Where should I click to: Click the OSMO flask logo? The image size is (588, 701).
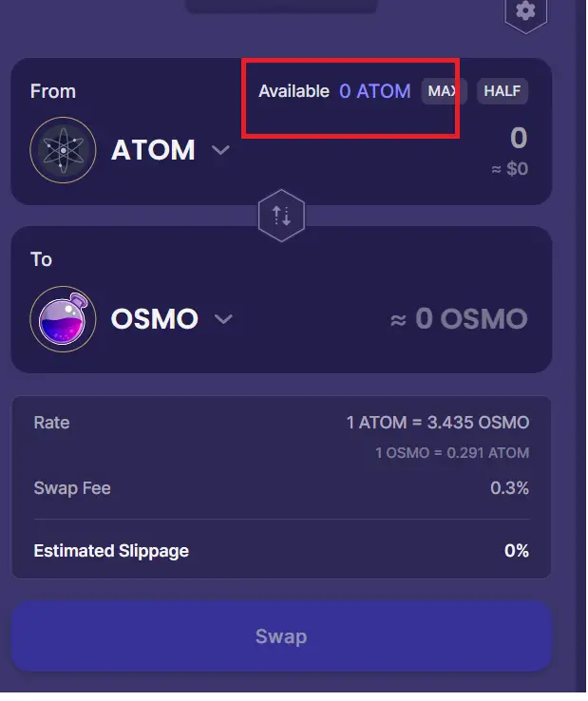(x=63, y=319)
